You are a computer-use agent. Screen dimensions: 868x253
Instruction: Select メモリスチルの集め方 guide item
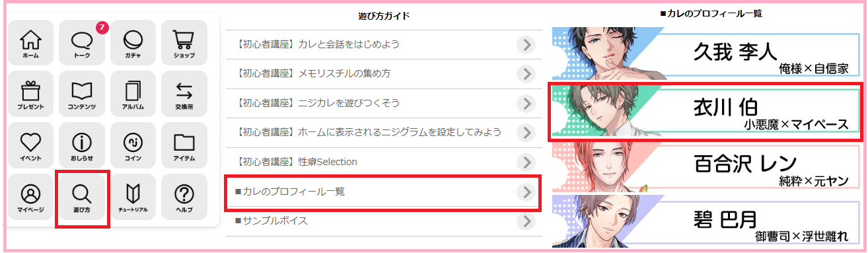click(x=384, y=74)
